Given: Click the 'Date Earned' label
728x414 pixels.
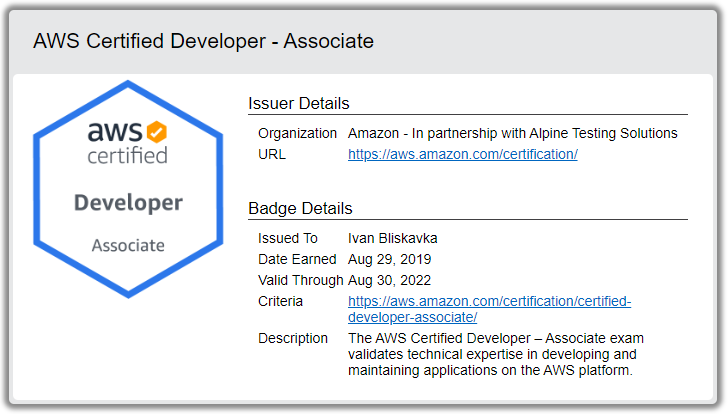Looking at the screenshot, I should 297,259.
